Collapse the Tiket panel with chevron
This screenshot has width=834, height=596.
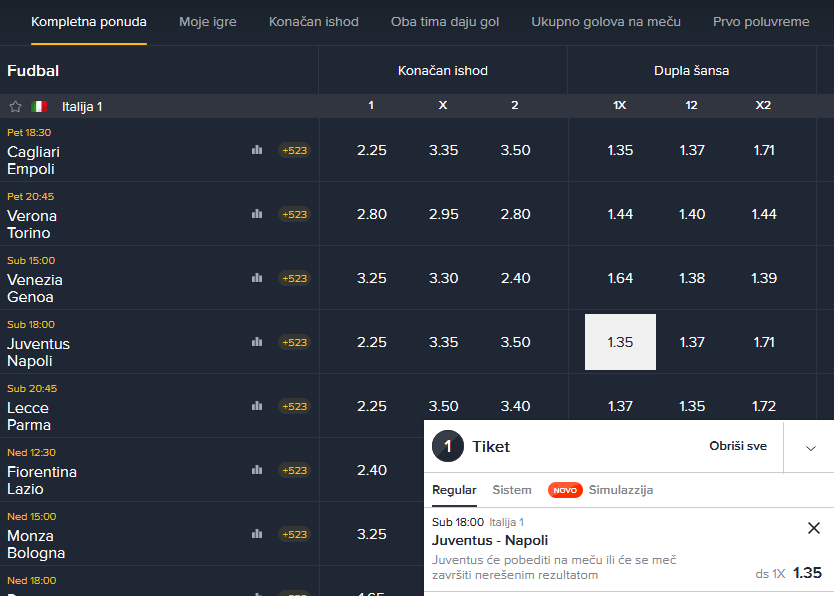pyautogui.click(x=811, y=448)
